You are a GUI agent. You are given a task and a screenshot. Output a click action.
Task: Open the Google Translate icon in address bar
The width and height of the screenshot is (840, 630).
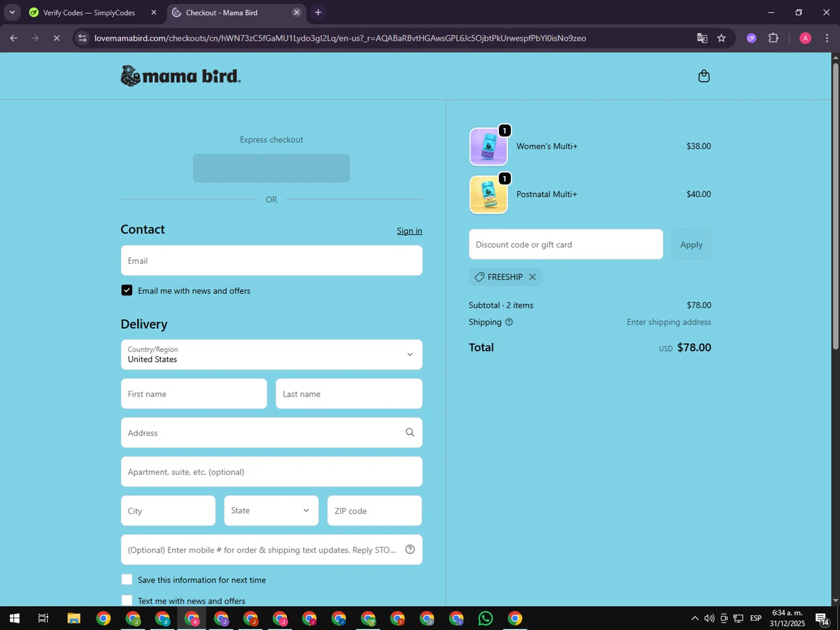pos(702,38)
